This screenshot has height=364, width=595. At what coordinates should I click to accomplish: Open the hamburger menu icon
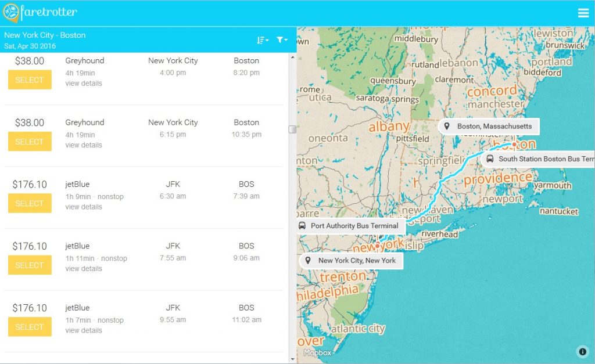tap(583, 13)
